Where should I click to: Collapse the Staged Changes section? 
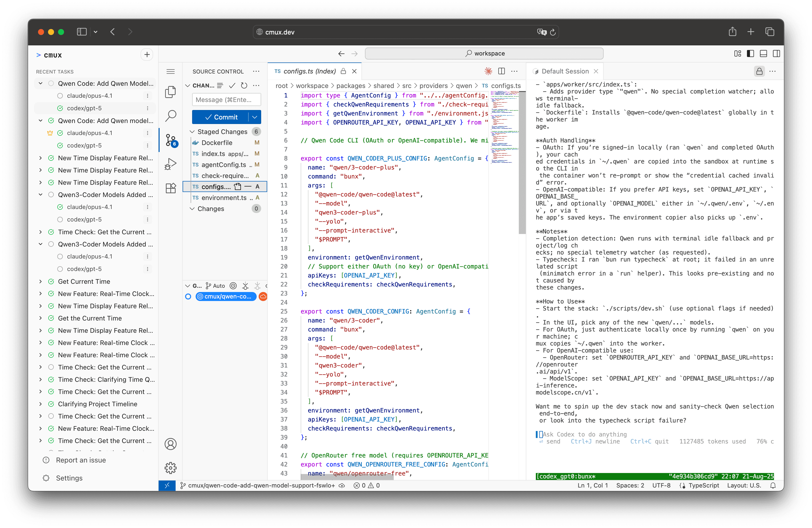[x=192, y=131]
